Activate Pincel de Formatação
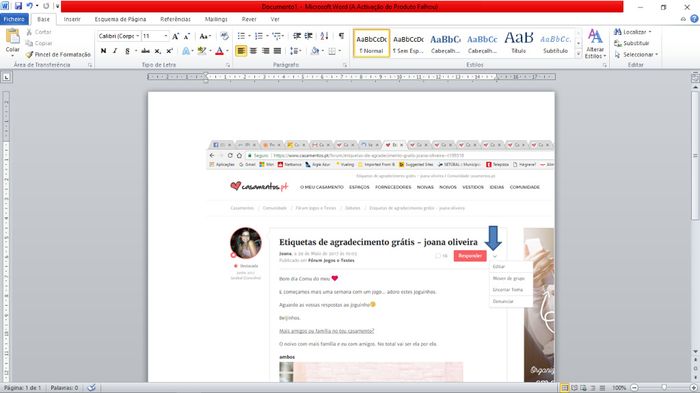Screen dimensions: 700x393 (x=58, y=54)
